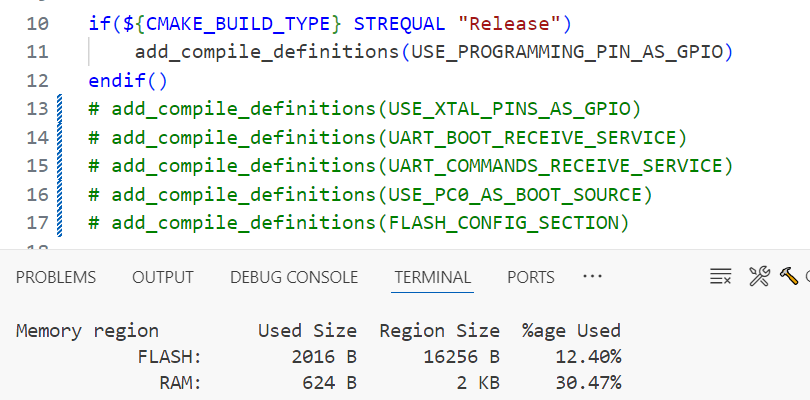
Task: Click the endif() line in editor
Action: coord(128,80)
